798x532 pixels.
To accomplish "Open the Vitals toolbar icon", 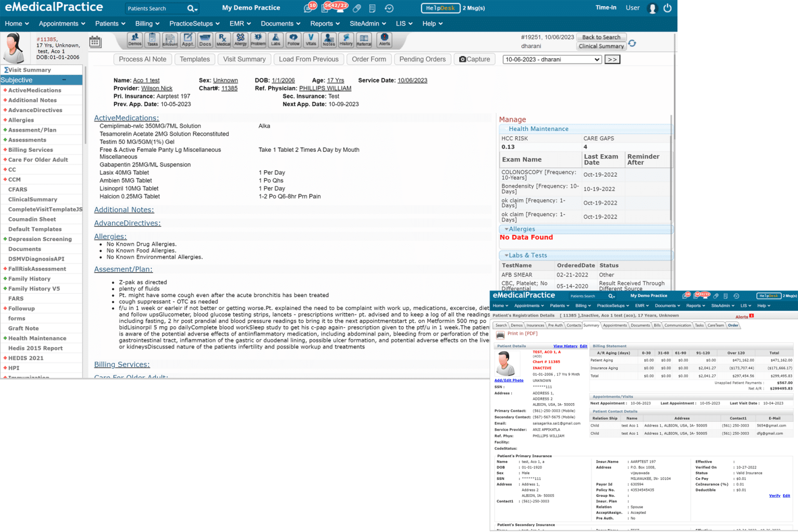I will [x=311, y=40].
